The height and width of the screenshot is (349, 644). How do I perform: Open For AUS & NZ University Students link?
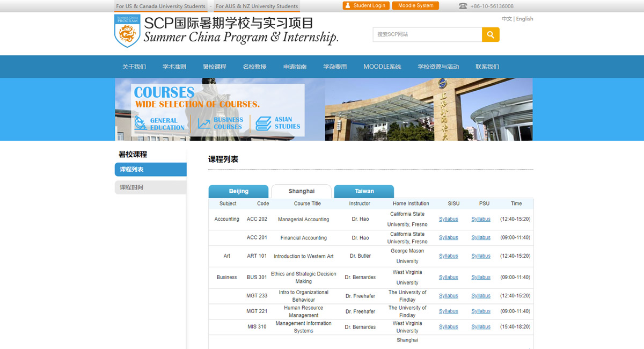pos(257,6)
